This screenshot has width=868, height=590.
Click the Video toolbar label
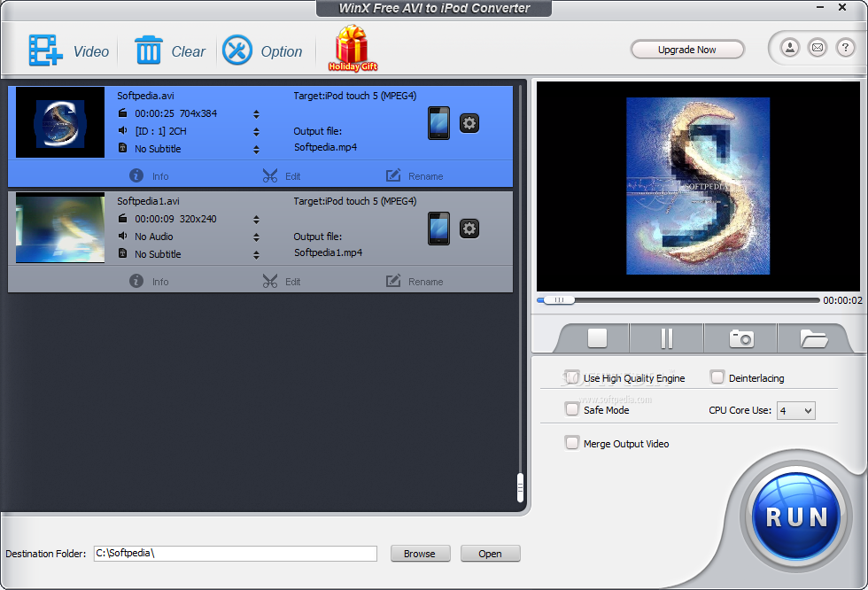tap(90, 51)
